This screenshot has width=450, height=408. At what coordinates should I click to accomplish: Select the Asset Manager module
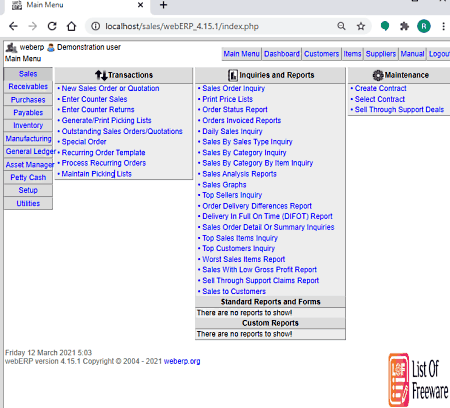click(x=30, y=165)
